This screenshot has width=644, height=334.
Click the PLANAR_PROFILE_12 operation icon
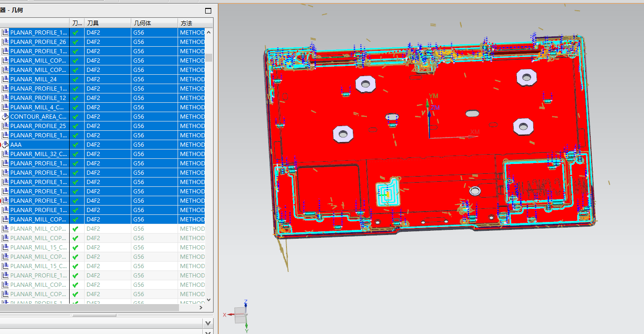point(5,98)
